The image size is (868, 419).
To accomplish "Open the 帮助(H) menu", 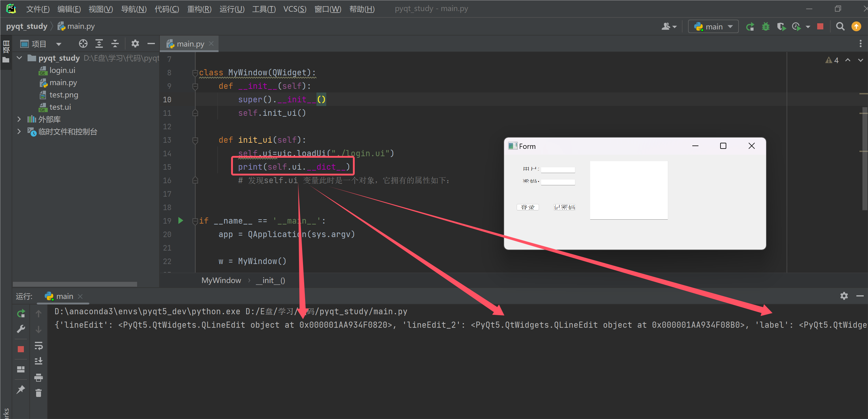I will tap(362, 9).
